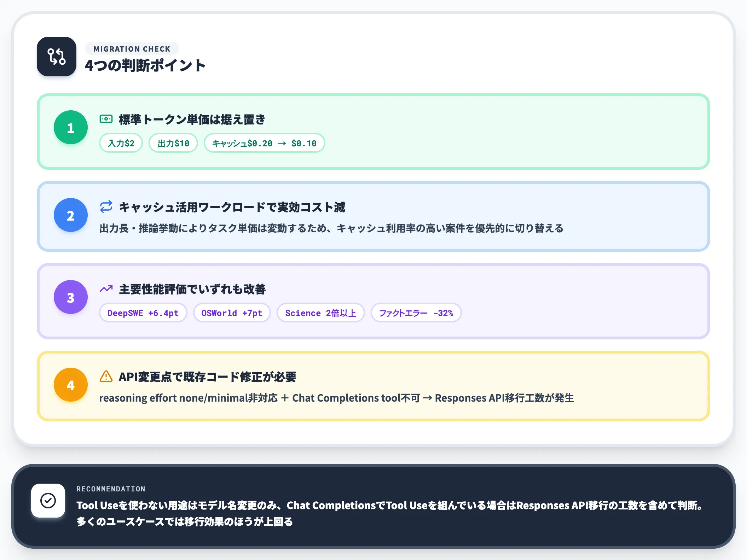Click the 入力$2 pill
747x560 pixels.
coord(121,143)
